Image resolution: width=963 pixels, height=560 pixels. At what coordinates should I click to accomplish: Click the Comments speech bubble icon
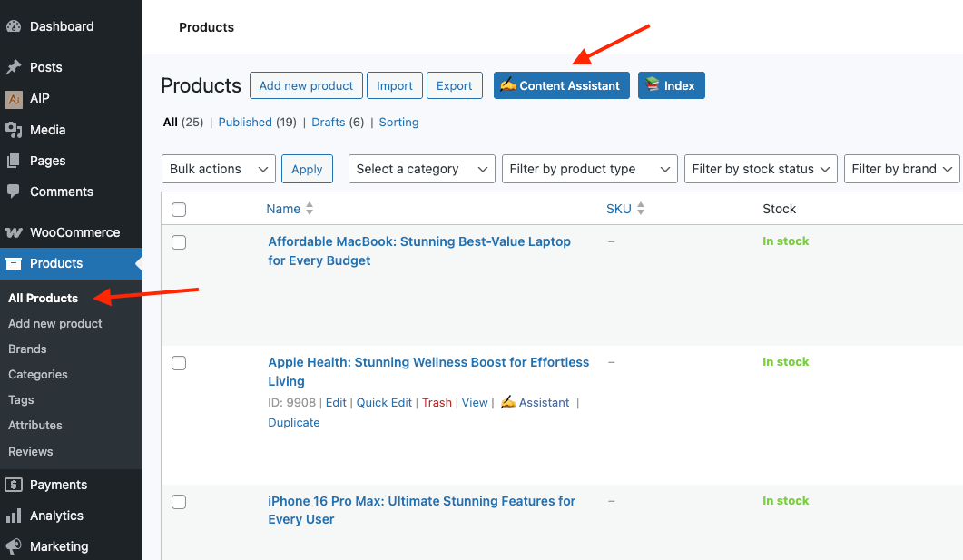pos(14,192)
